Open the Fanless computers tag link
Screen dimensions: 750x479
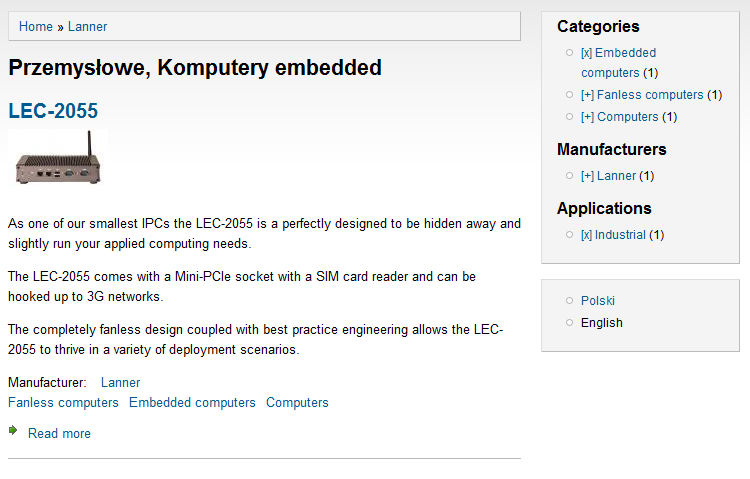point(63,403)
